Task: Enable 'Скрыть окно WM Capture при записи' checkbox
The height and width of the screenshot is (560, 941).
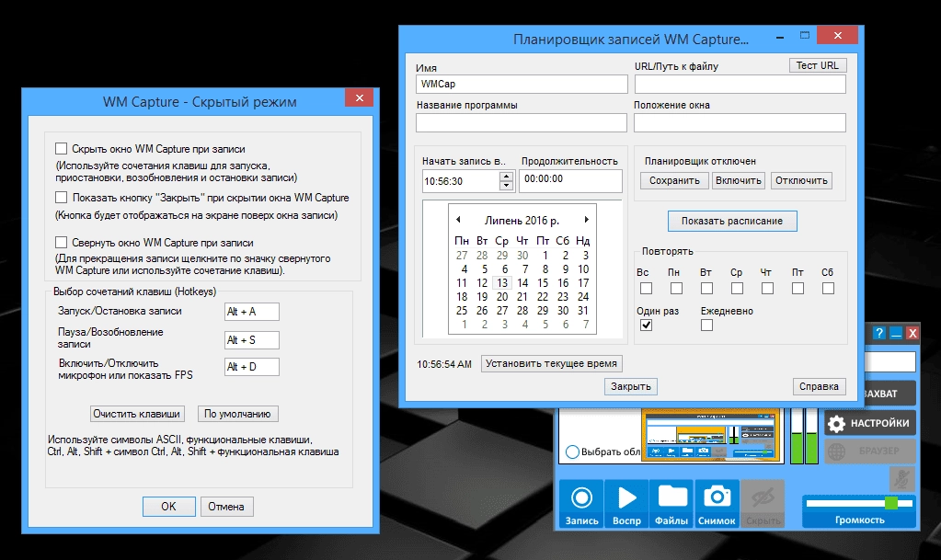Action: (62, 148)
